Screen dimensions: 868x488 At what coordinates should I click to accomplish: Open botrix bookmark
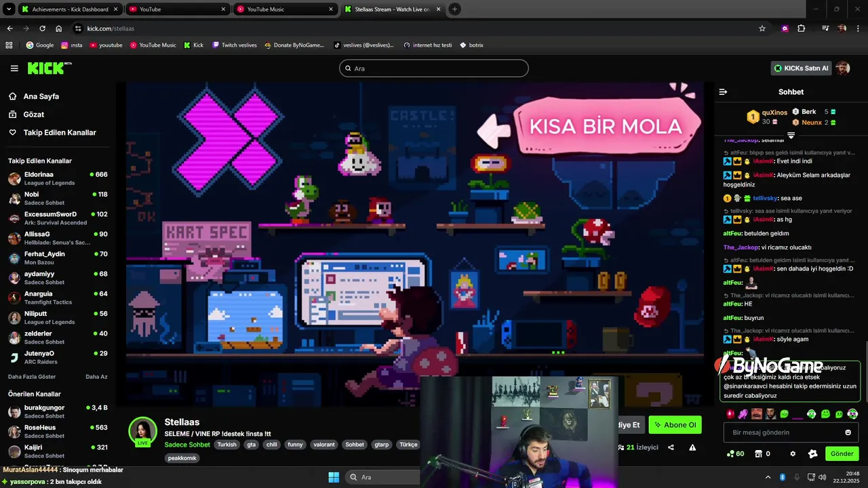471,45
